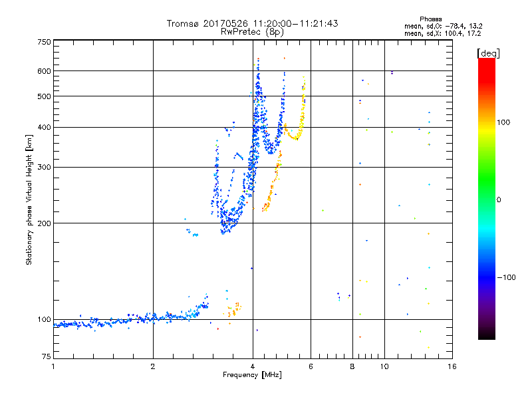
Task: Click the '[deg]' colorbar unit label
Action: [488, 53]
